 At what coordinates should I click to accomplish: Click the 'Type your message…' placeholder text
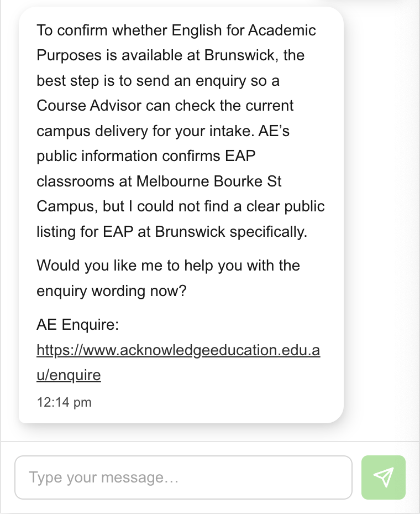tap(104, 477)
